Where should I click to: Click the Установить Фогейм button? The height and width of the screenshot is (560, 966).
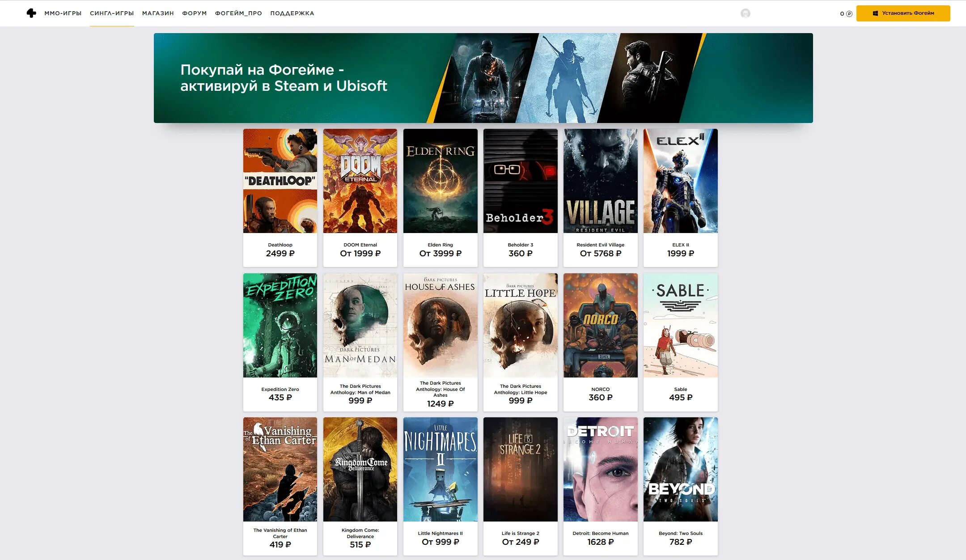903,13
